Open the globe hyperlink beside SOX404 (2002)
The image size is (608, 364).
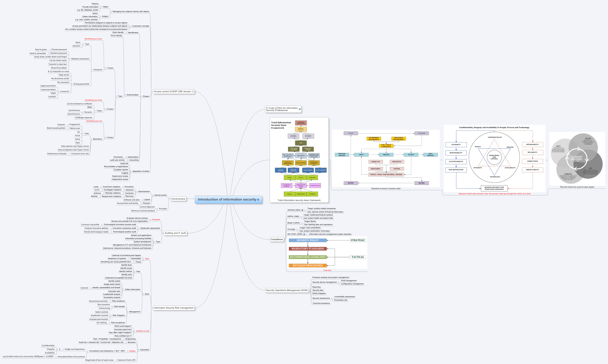(x=302, y=210)
